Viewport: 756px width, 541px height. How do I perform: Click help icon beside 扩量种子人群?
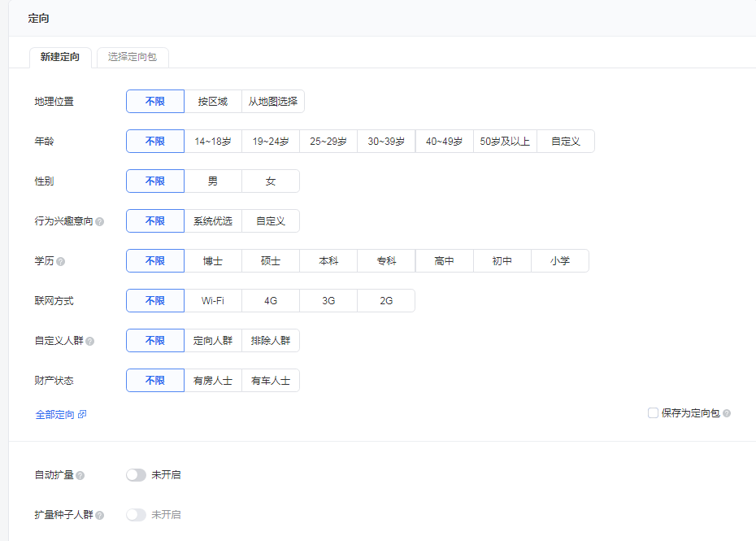[100, 515]
